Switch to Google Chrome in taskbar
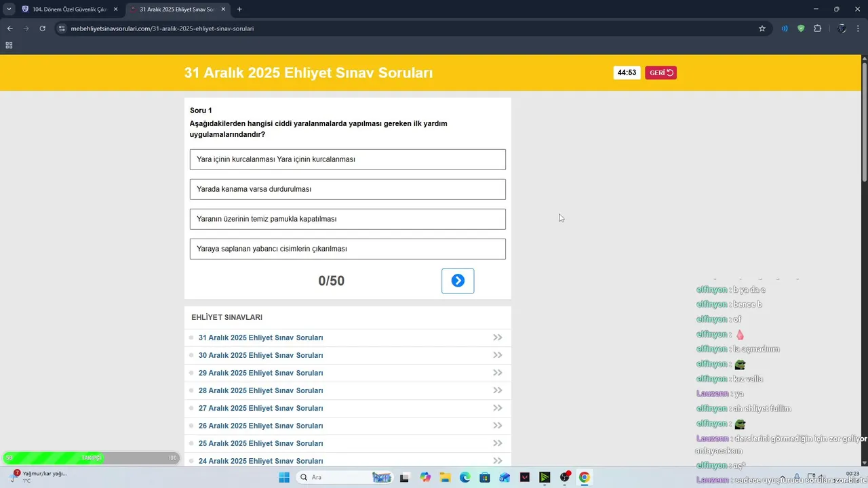Image resolution: width=868 pixels, height=488 pixels. [x=585, y=477]
